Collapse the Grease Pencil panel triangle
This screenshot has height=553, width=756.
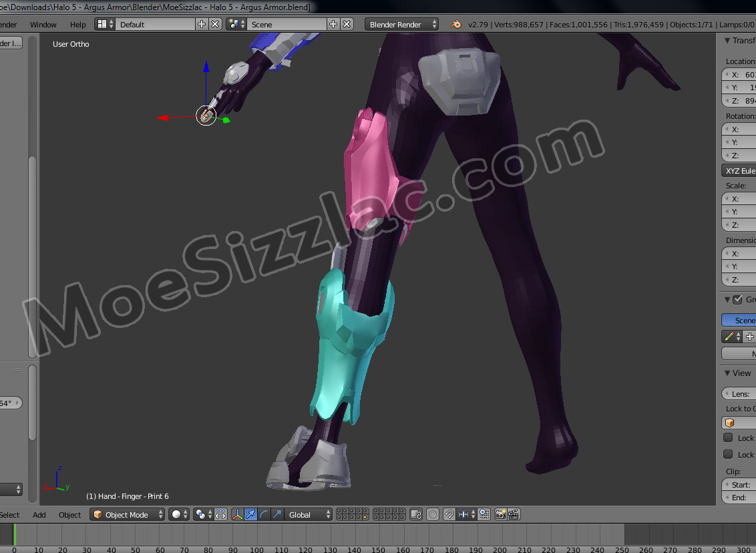click(727, 299)
